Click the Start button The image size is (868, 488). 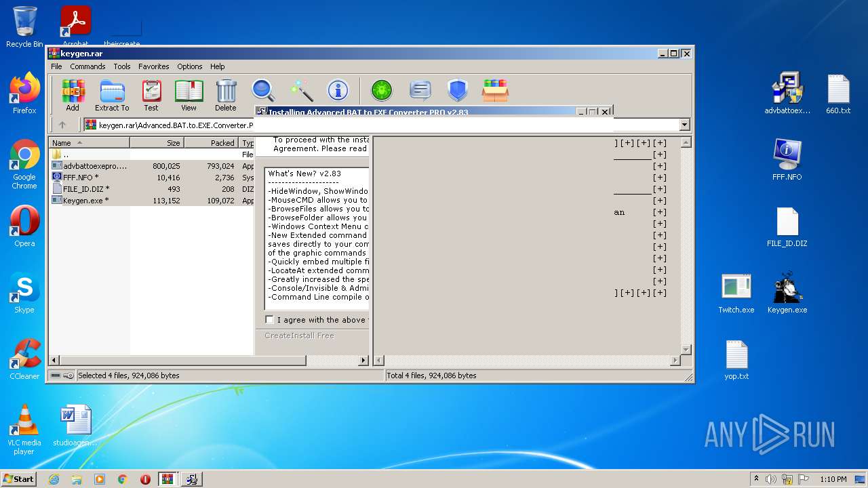pyautogui.click(x=18, y=479)
